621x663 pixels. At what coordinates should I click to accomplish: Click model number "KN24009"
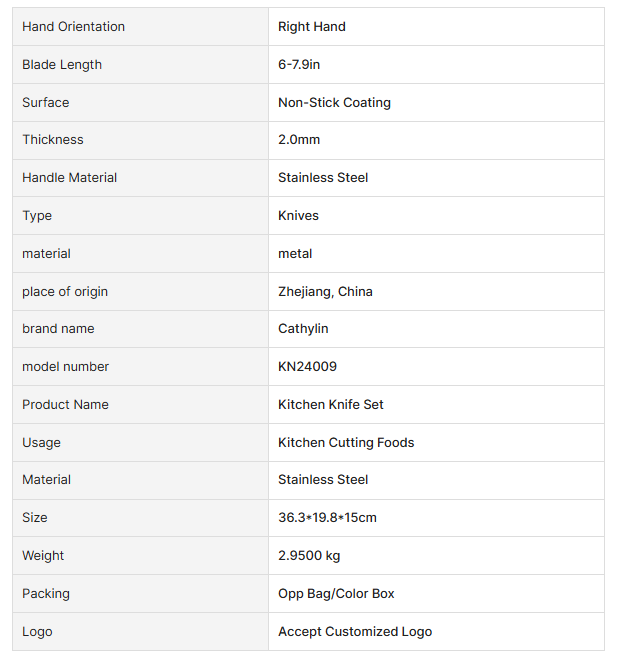[308, 367]
